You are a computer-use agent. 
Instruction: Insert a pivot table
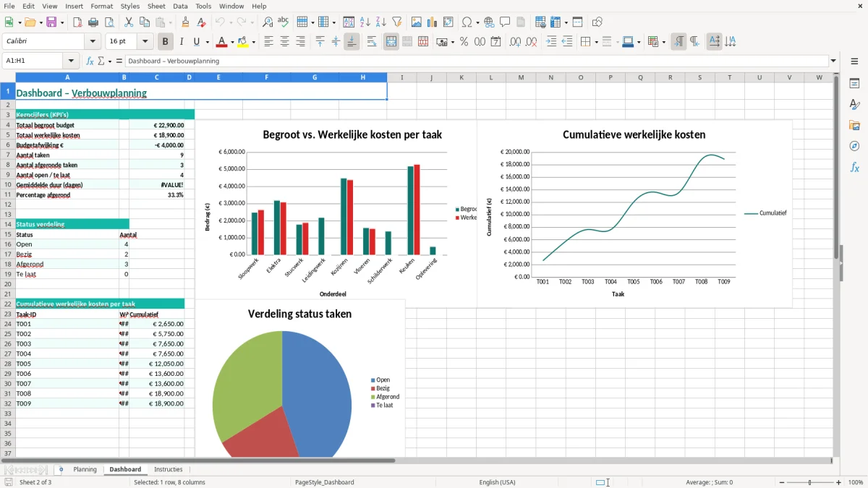pos(448,22)
